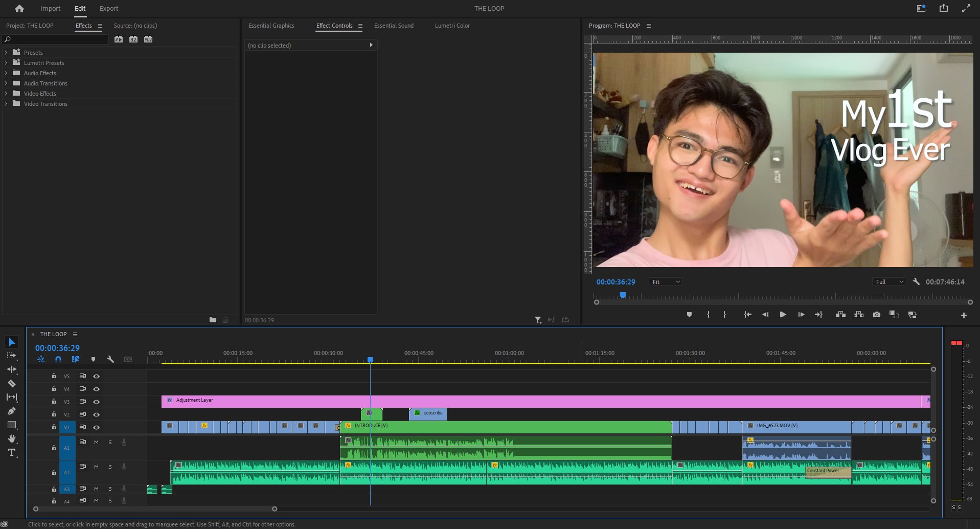Image resolution: width=980 pixels, height=529 pixels.
Task: Select the Rectangle tool
Action: [11, 425]
